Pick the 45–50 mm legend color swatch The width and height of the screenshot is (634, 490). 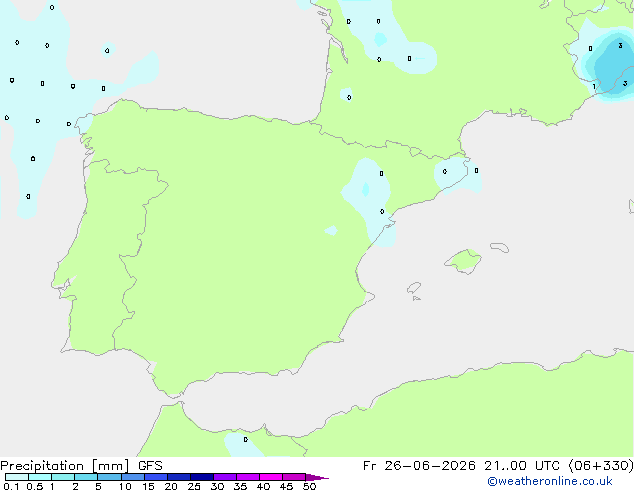[x=294, y=477]
